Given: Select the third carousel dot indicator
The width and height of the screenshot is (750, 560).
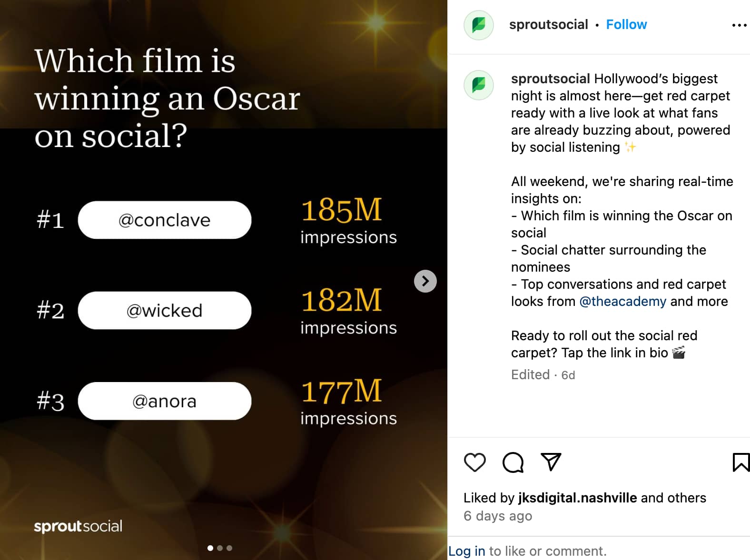Looking at the screenshot, I should [x=229, y=548].
